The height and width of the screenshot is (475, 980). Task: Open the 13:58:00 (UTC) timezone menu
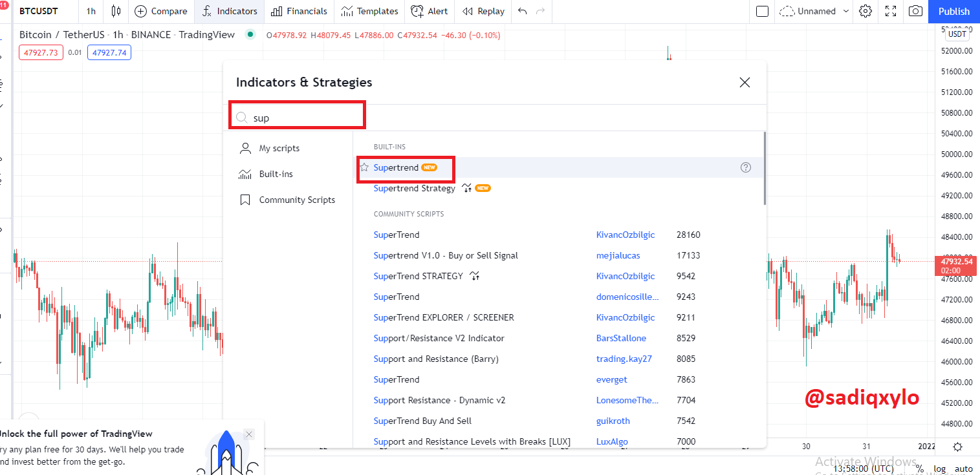[864, 469]
